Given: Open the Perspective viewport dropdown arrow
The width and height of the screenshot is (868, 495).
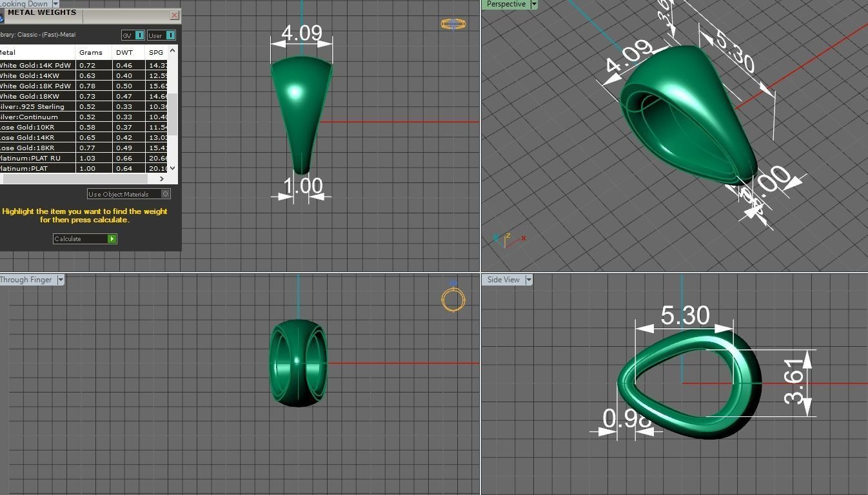Looking at the screenshot, I should click(533, 5).
